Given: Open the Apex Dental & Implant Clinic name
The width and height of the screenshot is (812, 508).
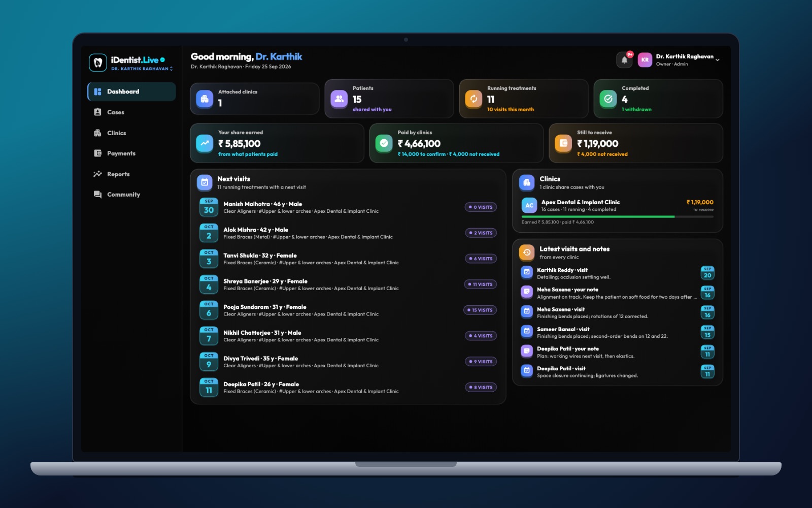Looking at the screenshot, I should [581, 202].
